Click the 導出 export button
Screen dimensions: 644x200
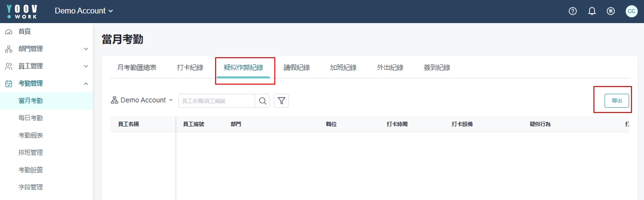pos(617,100)
